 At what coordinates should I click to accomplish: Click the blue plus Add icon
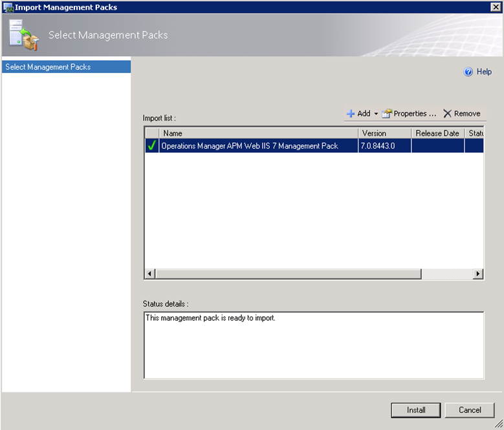(x=351, y=113)
